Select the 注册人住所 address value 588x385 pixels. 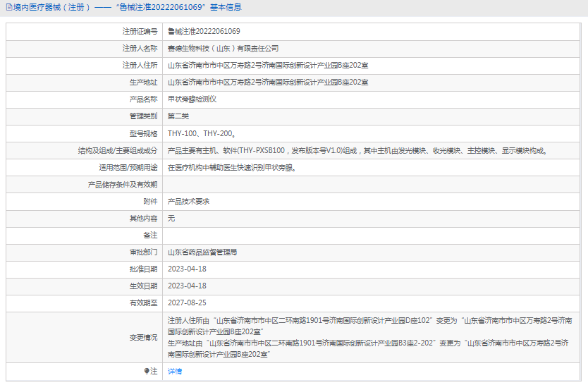pos(268,66)
